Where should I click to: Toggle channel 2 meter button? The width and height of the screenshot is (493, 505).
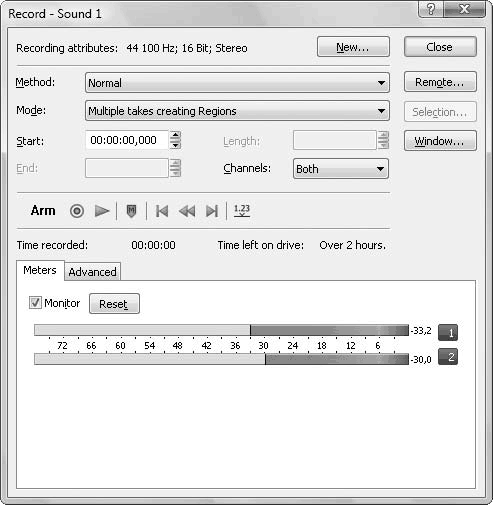448,357
